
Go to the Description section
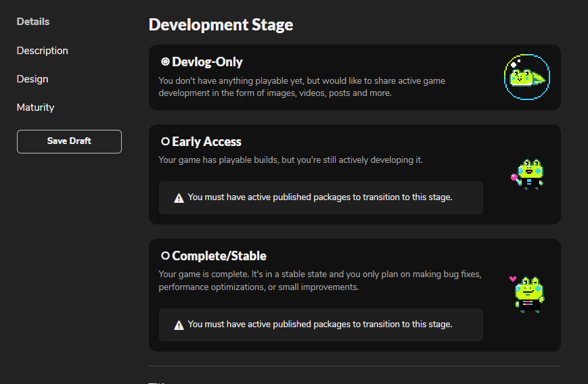tap(43, 51)
